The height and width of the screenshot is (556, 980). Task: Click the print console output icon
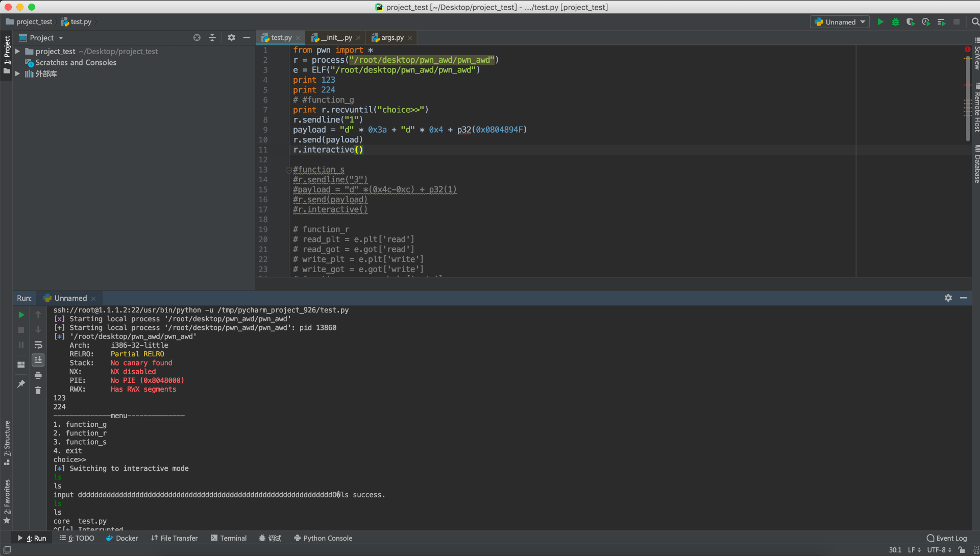point(38,375)
